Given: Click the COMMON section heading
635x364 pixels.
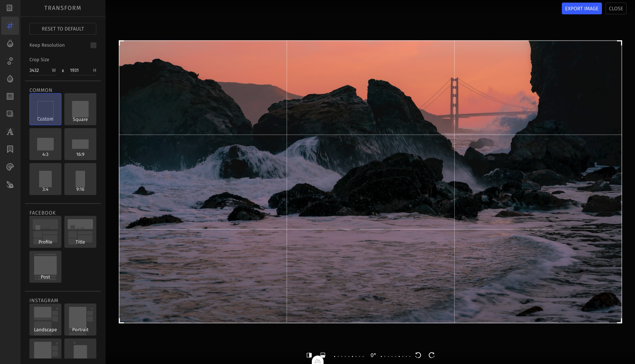Looking at the screenshot, I should (41, 90).
